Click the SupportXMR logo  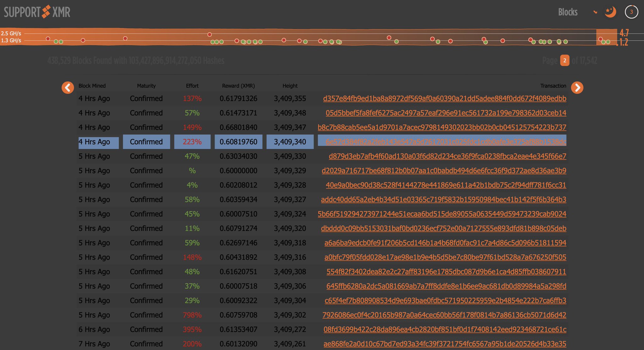click(x=37, y=12)
